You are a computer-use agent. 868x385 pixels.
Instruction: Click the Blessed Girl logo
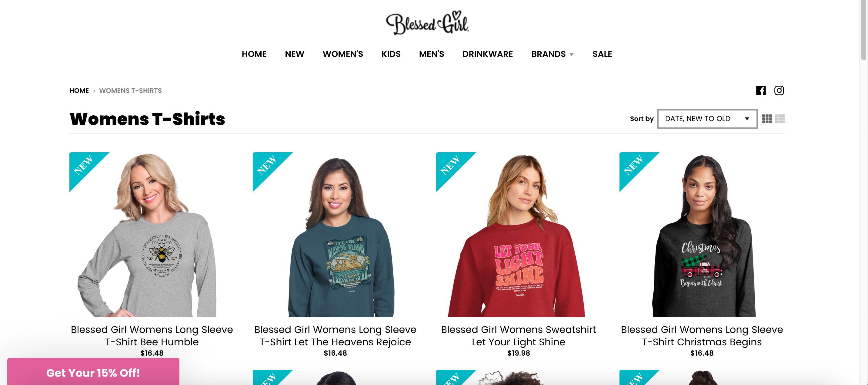[x=427, y=22]
